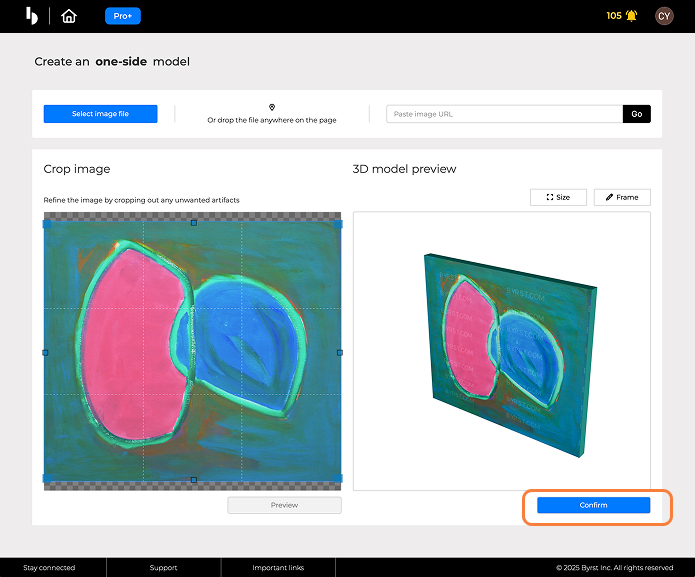Open notifications via the bell icon

631,16
